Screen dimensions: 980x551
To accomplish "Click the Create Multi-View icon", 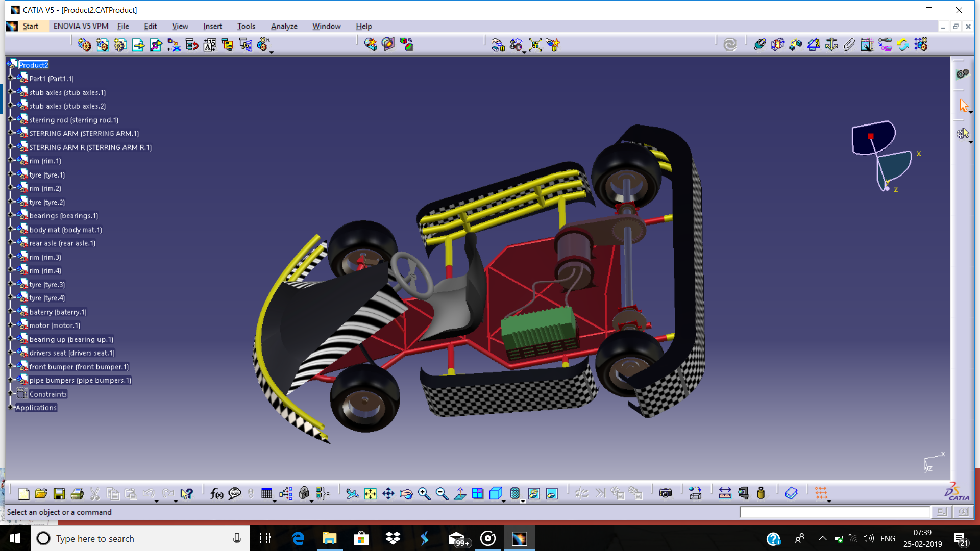I will click(478, 494).
